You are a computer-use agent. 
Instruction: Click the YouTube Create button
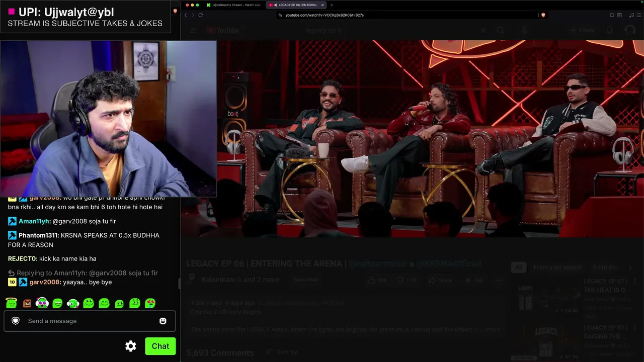click(582, 31)
